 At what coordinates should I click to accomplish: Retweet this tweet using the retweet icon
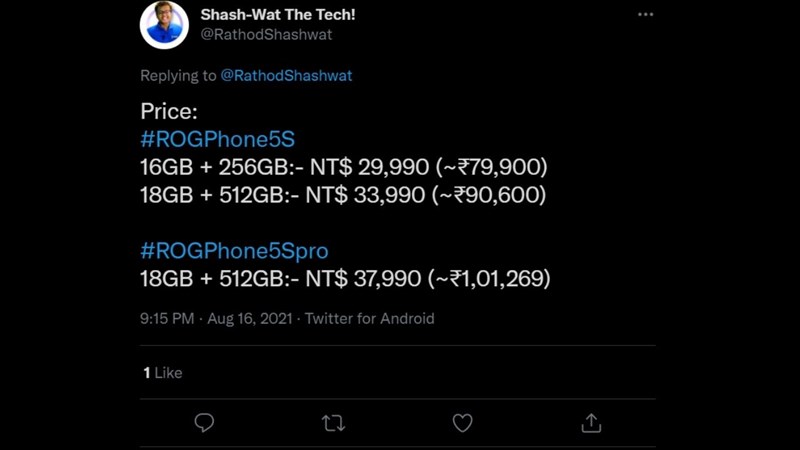(333, 423)
